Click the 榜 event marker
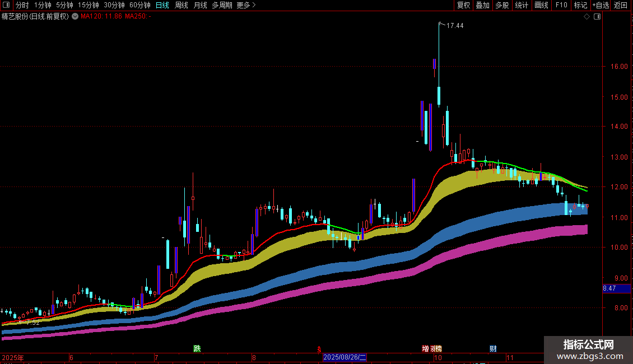 click(439, 348)
